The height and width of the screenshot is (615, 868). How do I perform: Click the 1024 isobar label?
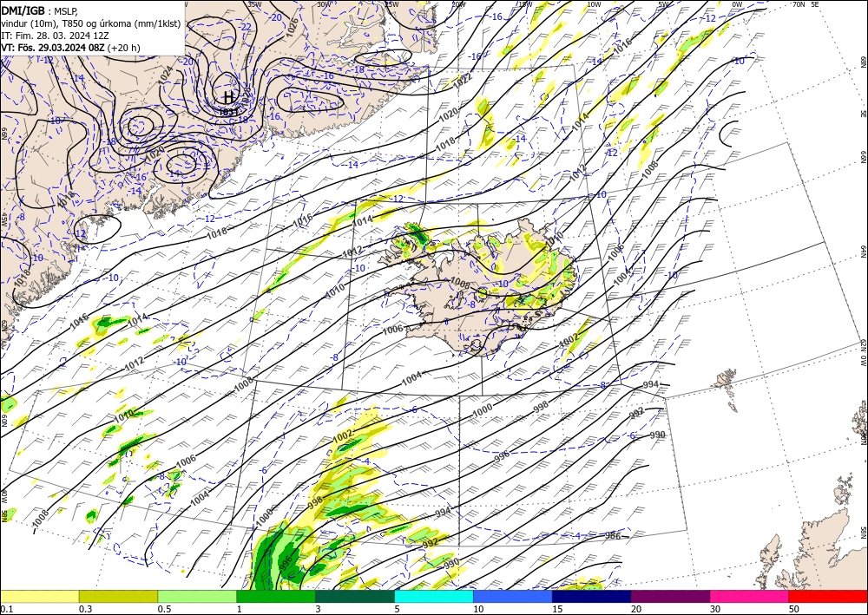[x=166, y=75]
